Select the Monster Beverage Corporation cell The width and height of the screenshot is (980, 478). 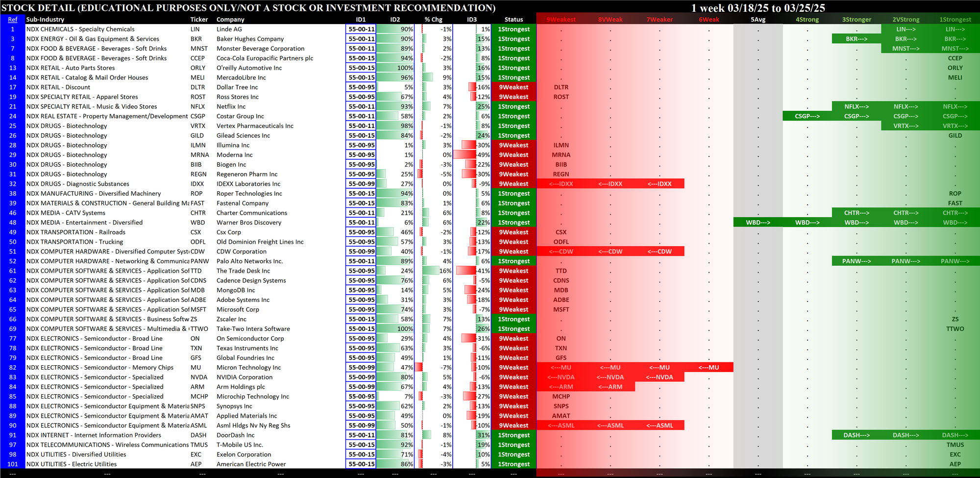260,49
